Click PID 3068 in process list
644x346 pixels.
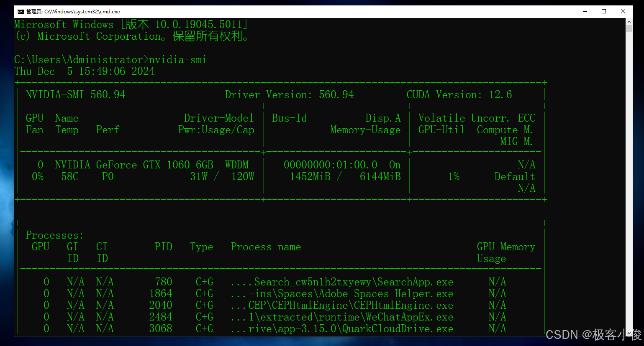click(x=161, y=329)
